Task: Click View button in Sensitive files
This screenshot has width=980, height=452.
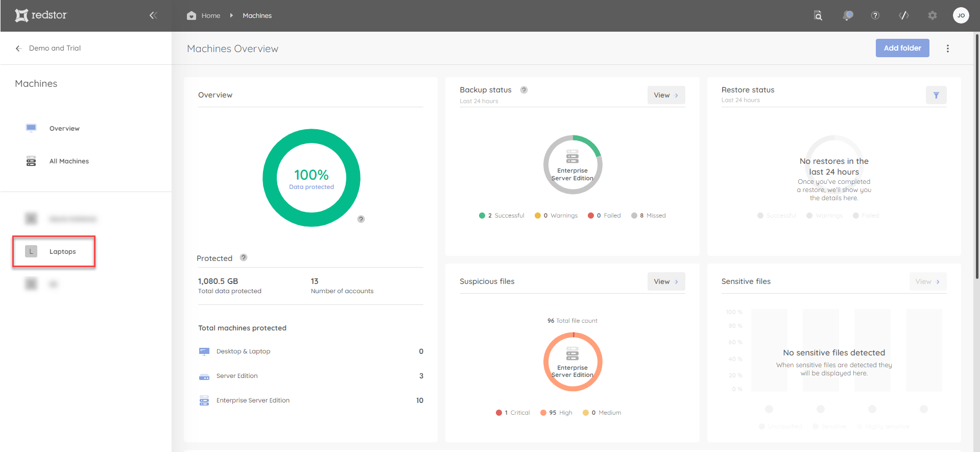Action: coord(928,281)
